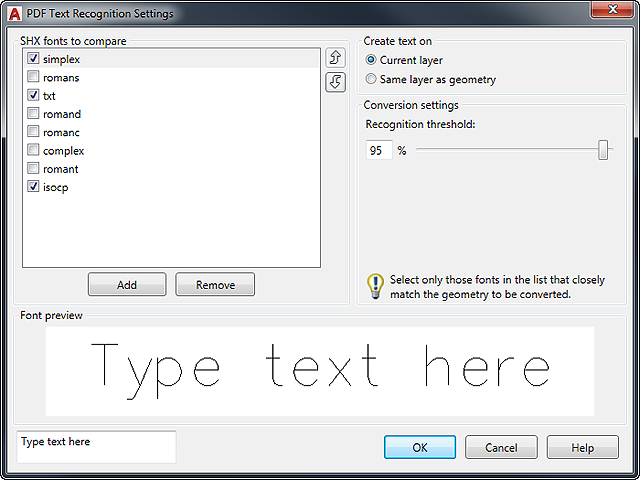Click the Add font button

coord(127,284)
